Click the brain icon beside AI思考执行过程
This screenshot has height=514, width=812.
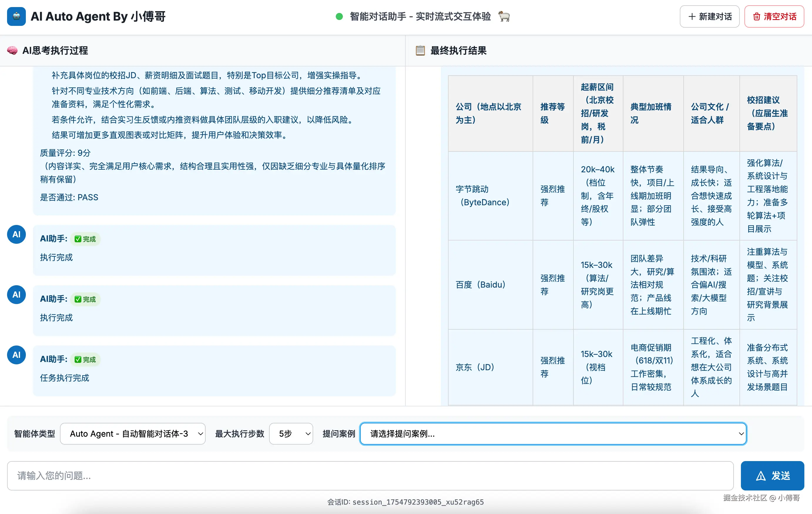pyautogui.click(x=12, y=51)
